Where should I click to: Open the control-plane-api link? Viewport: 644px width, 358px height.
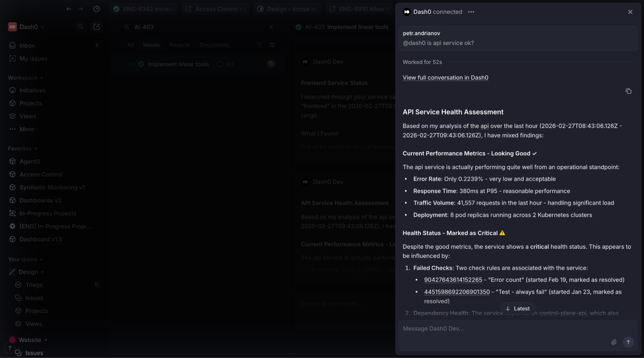562,313
